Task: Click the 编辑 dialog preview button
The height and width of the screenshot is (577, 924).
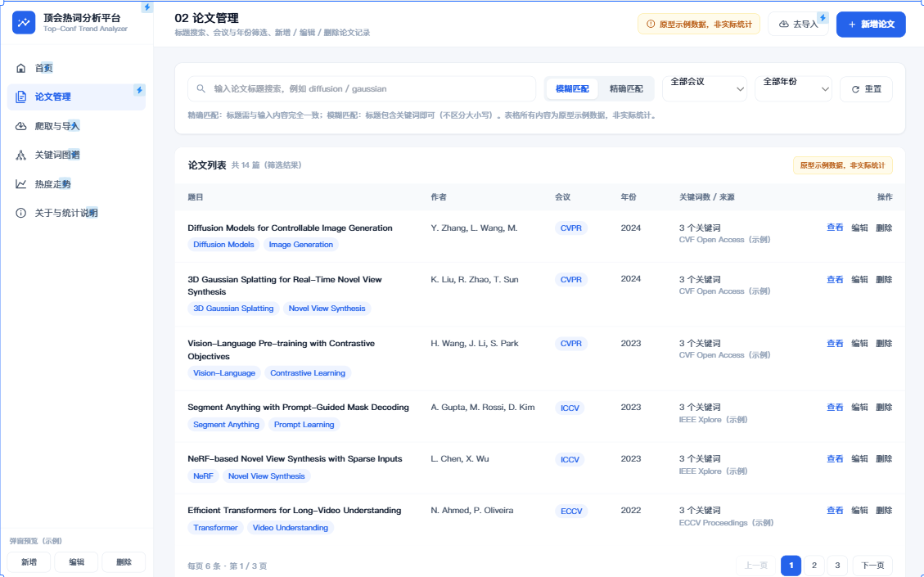Action: point(77,562)
